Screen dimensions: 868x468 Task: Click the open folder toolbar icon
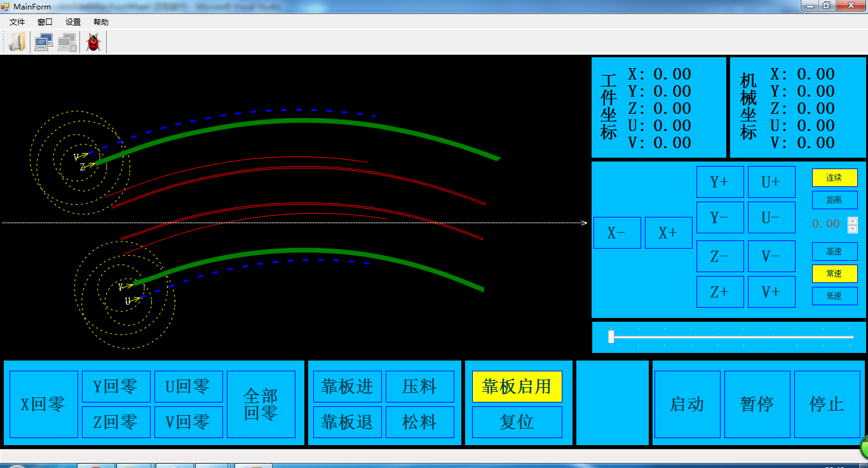[17, 42]
